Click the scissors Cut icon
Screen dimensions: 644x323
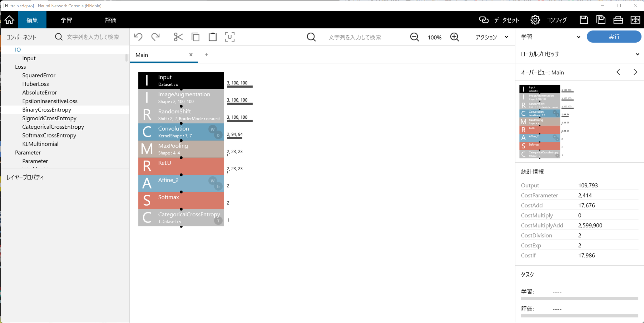point(178,37)
